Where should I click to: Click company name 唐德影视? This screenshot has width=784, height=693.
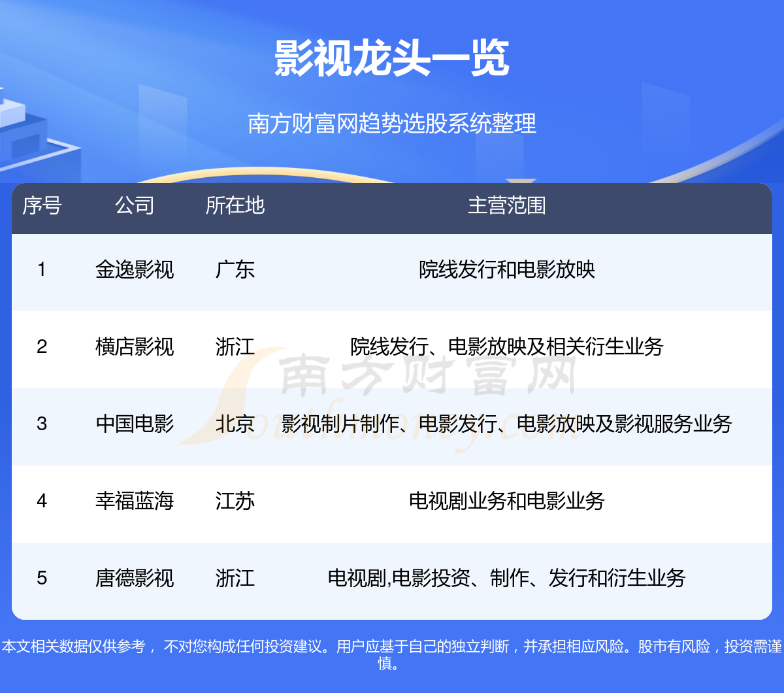pyautogui.click(x=135, y=578)
